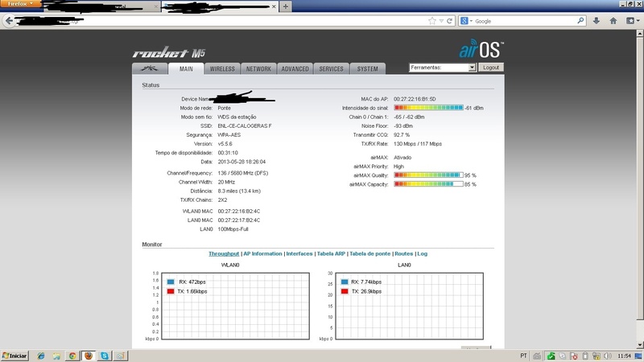
Task: Open the Firefox downloads arrow
Action: [x=597, y=21]
